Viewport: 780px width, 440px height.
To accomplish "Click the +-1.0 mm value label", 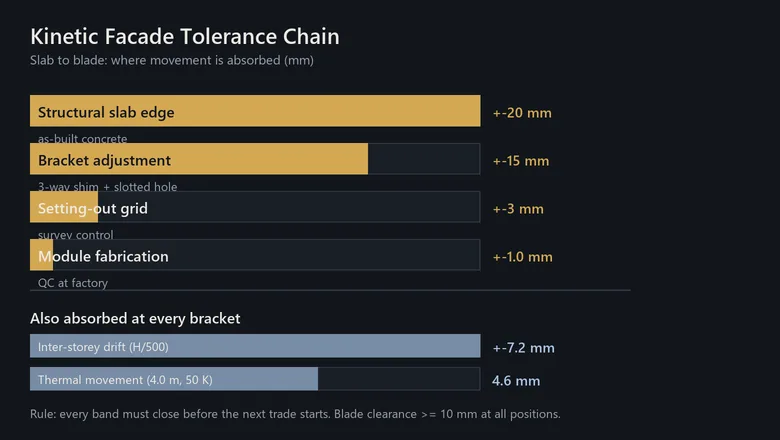I will point(522,257).
